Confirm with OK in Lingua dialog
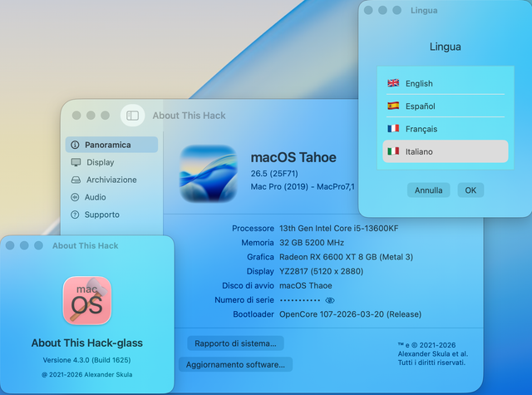This screenshot has width=532, height=395. pyautogui.click(x=470, y=190)
